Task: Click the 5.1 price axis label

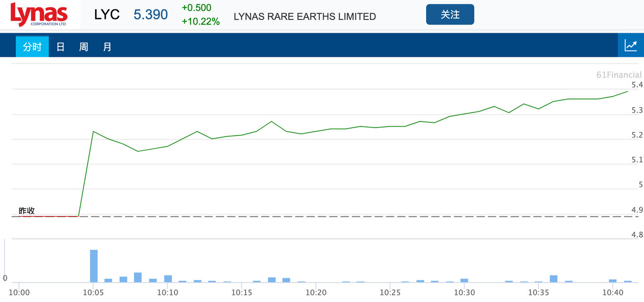Action: click(x=637, y=160)
